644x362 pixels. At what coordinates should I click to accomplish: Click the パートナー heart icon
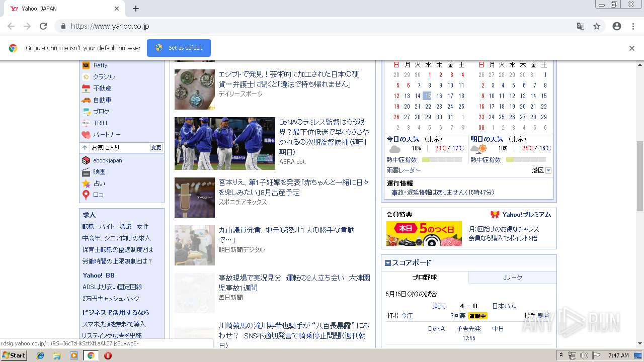86,135
